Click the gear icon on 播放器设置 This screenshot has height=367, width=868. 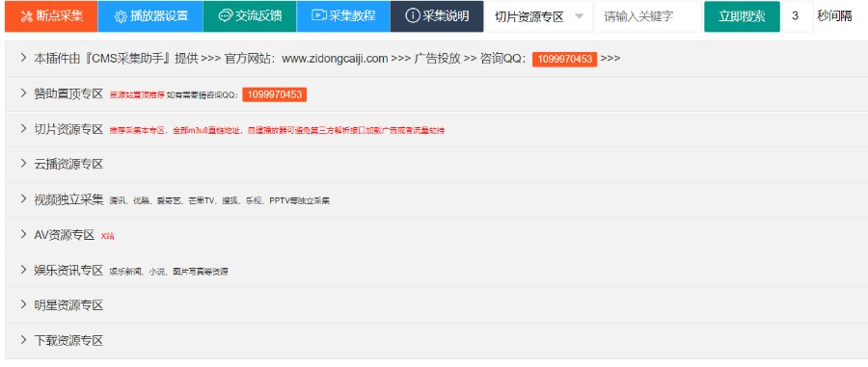pos(121,16)
